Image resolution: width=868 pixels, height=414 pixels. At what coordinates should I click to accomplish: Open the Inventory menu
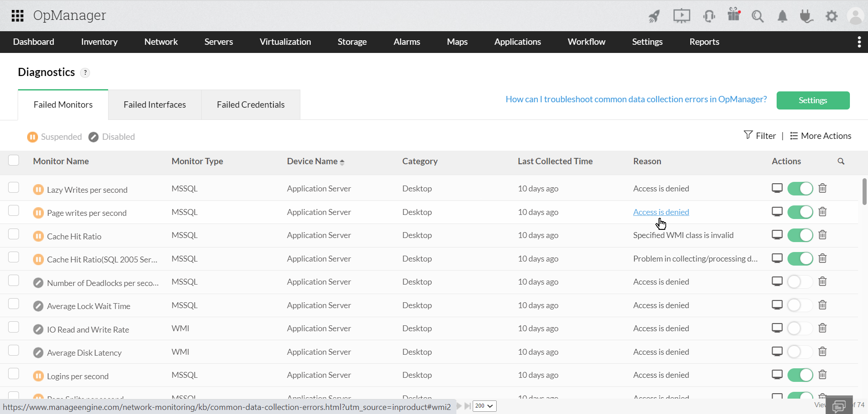tap(99, 42)
